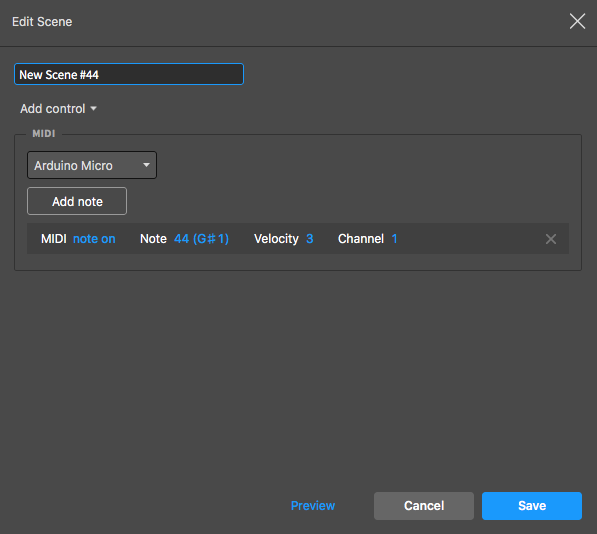Image resolution: width=597 pixels, height=534 pixels.
Task: Click the Add note button
Action: click(x=77, y=201)
